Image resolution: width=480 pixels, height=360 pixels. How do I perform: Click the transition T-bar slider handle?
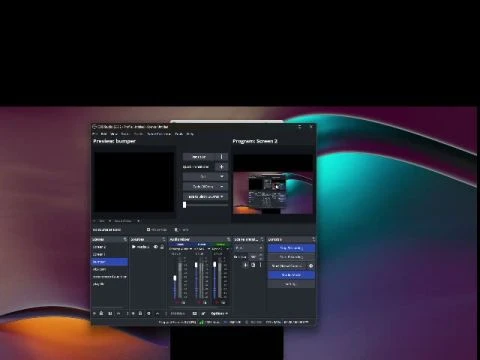click(185, 205)
